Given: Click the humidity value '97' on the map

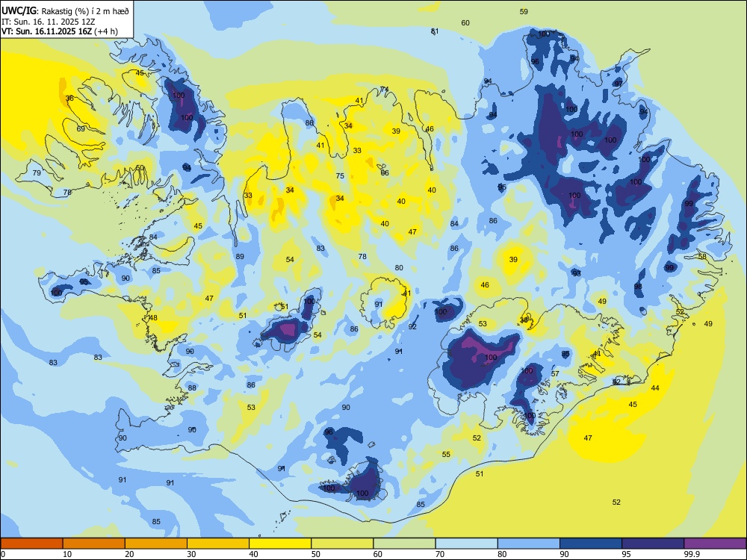Looking at the screenshot, I should [619, 84].
